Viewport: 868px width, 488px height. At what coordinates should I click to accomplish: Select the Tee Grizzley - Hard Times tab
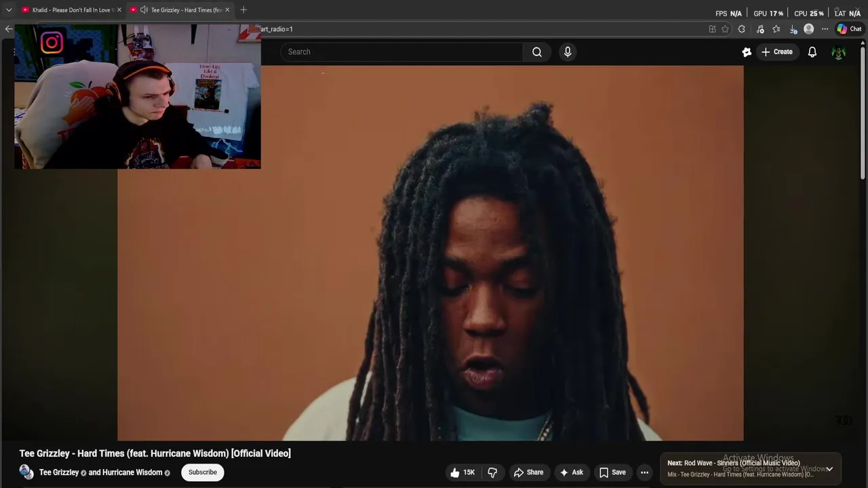click(180, 10)
